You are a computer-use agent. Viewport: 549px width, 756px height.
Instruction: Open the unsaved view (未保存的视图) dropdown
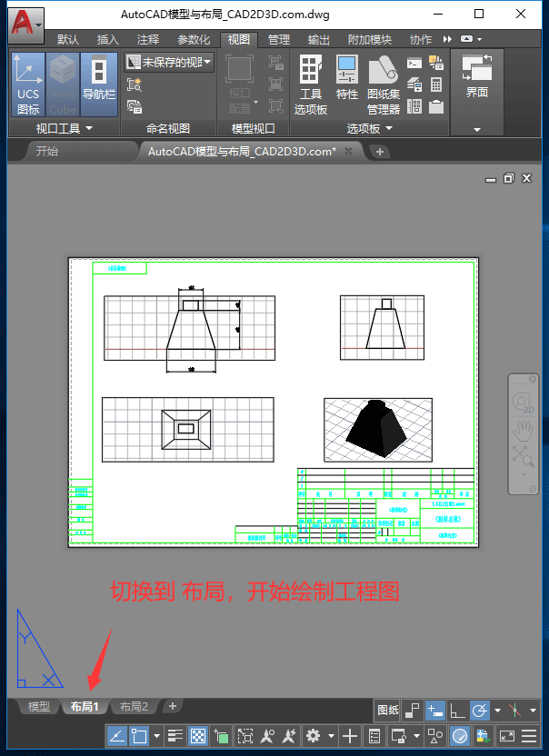coord(169,62)
